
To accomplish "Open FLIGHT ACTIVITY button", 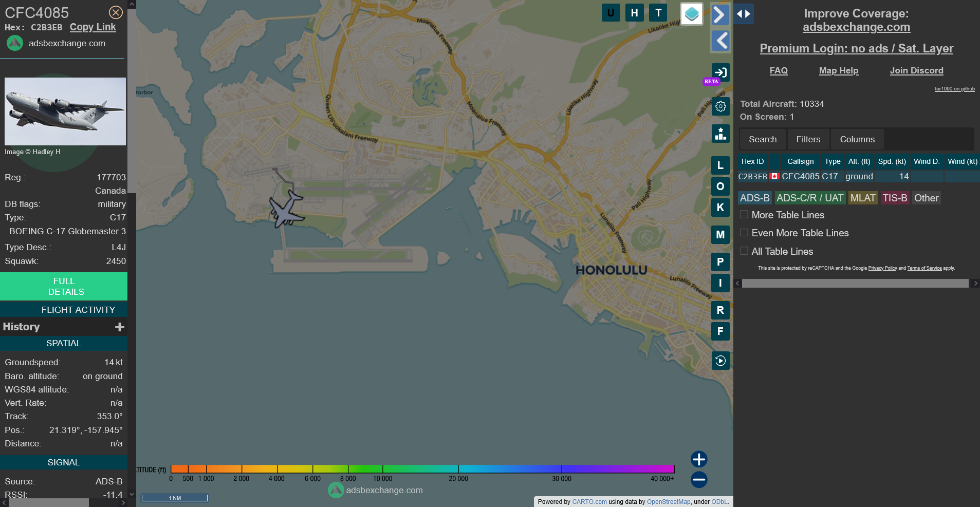I will click(x=64, y=310).
